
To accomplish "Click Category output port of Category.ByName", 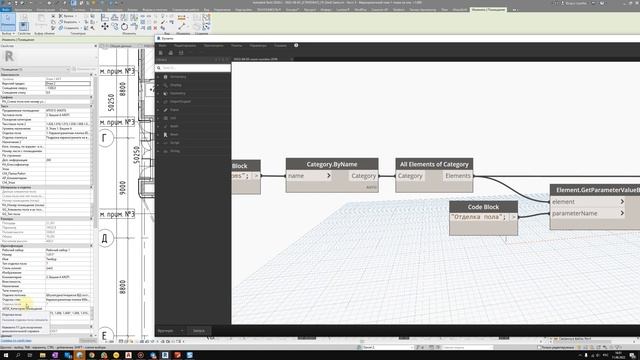I will (363, 176).
